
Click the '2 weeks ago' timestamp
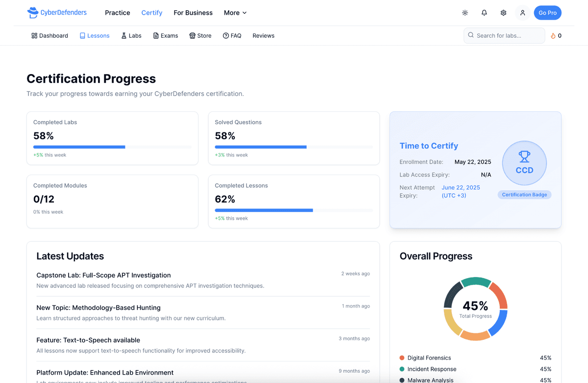click(x=356, y=274)
